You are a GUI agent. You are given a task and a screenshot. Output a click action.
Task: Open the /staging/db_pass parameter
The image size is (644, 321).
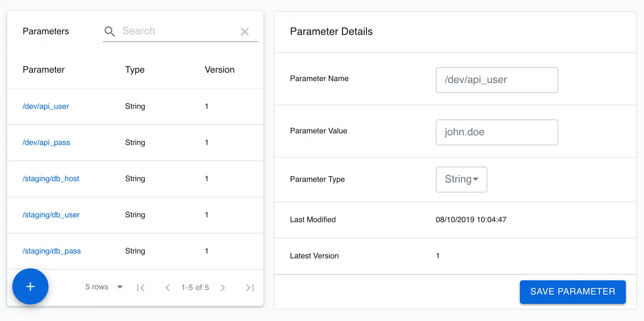pos(51,251)
